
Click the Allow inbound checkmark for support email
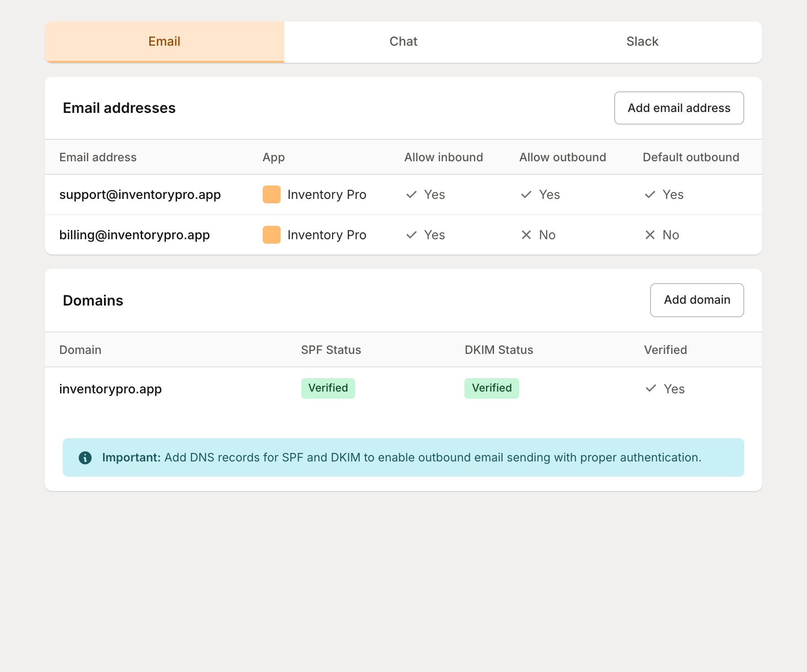tap(412, 194)
